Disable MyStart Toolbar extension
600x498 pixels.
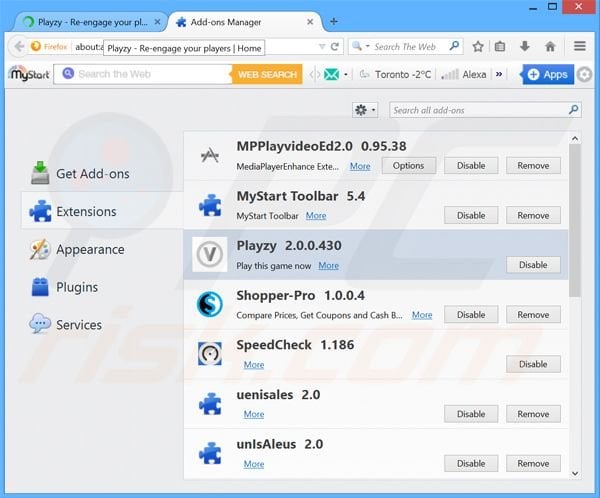[471, 215]
